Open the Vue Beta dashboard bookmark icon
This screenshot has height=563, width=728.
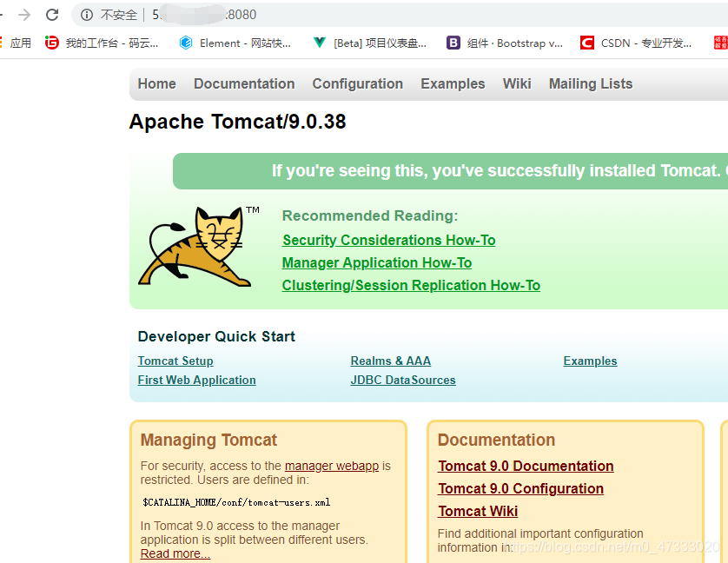point(320,43)
